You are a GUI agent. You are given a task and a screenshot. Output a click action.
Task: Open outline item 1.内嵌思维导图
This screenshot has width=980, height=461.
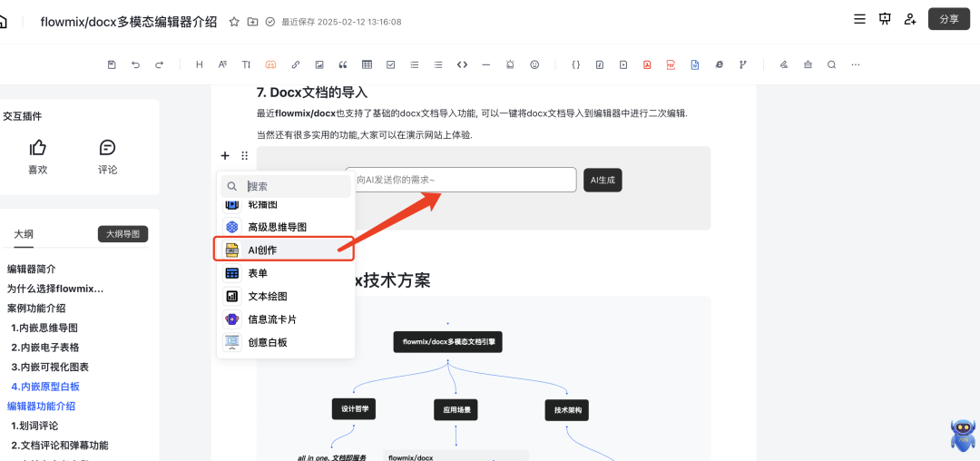tap(44, 328)
